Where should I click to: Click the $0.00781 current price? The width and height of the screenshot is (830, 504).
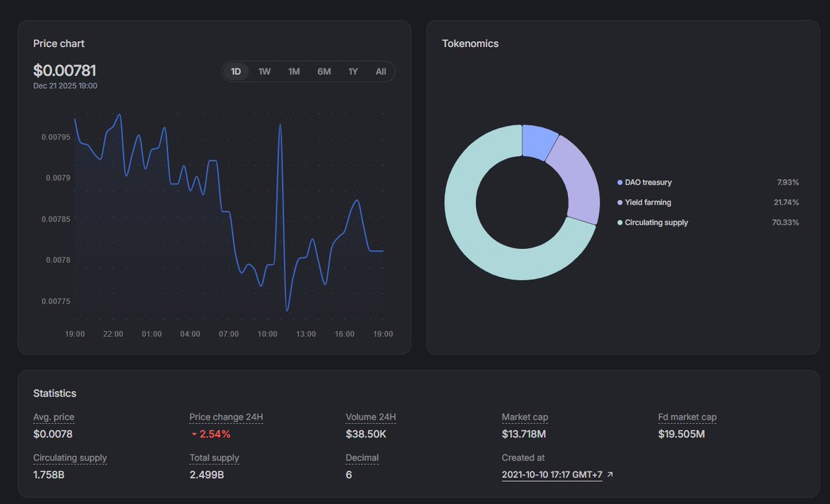65,71
